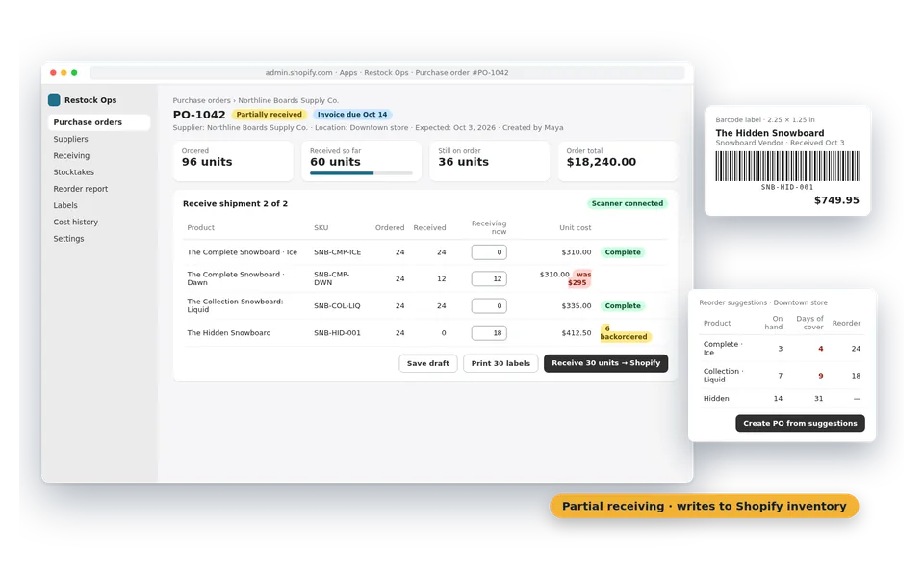The image size is (924, 578).
Task: Click the Ordered 96 units card
Action: tap(233, 161)
